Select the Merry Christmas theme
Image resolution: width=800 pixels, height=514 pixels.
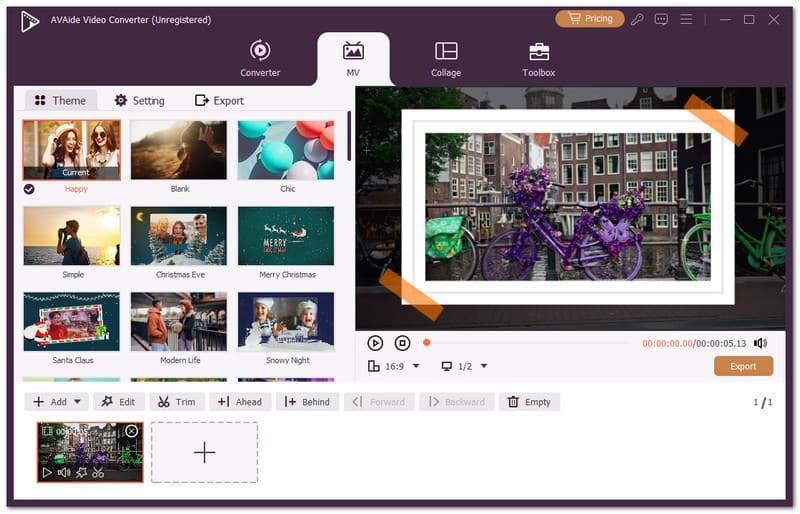pos(286,236)
